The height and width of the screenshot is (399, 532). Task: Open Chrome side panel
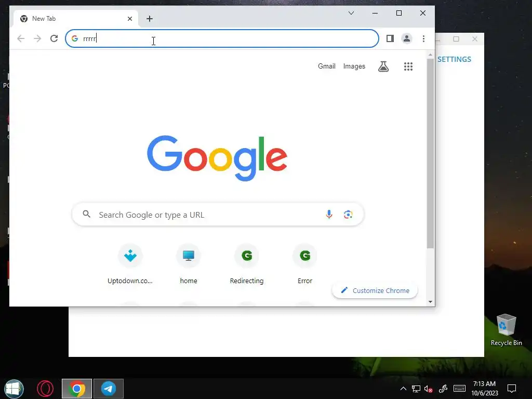coord(390,38)
